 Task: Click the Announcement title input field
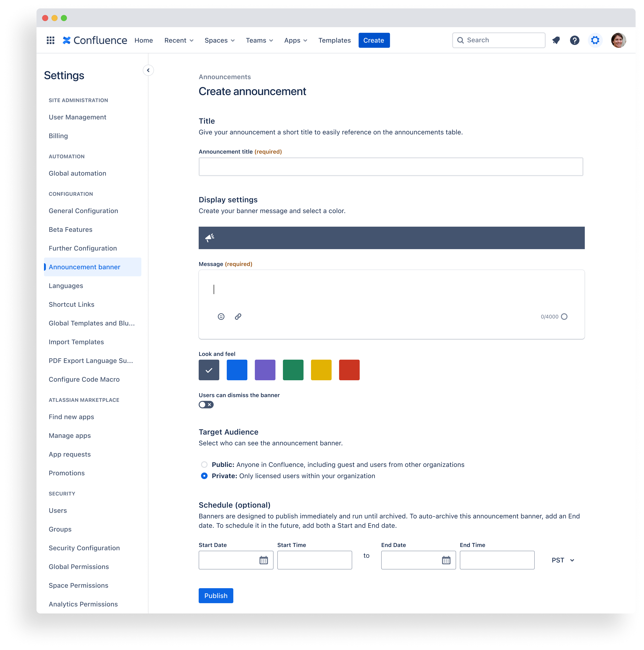coord(391,166)
